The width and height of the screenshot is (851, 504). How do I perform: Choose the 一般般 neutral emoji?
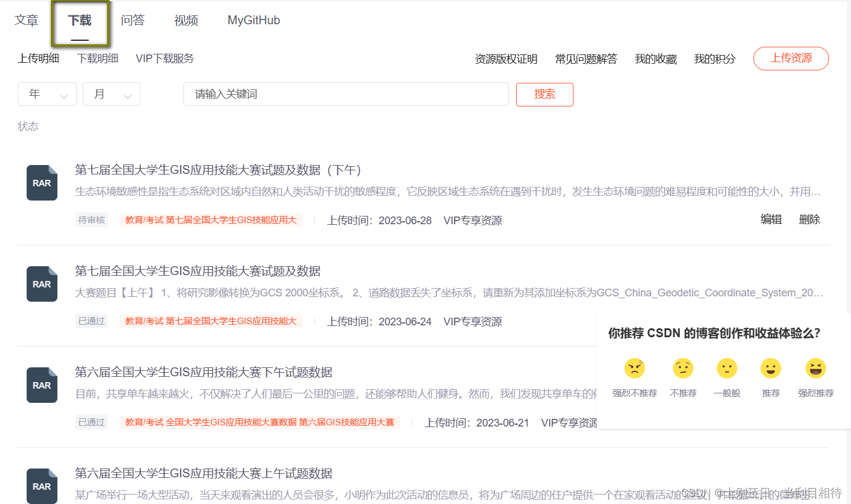tap(727, 369)
